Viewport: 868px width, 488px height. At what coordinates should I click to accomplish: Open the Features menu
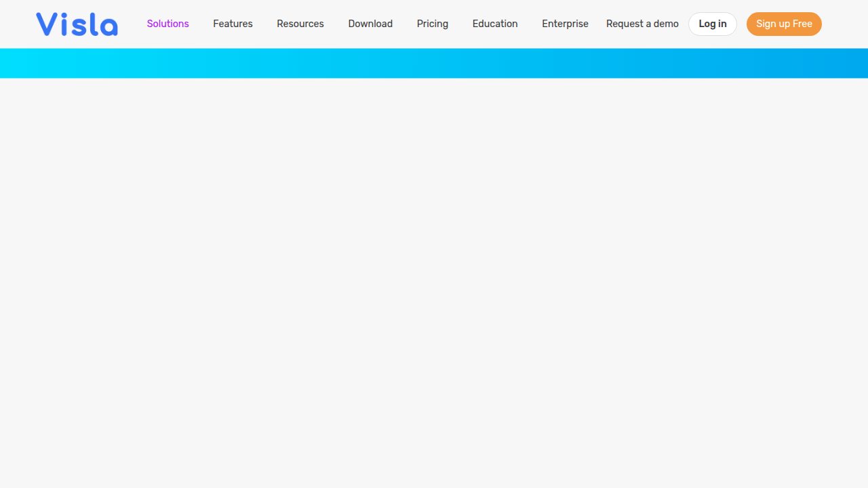233,24
